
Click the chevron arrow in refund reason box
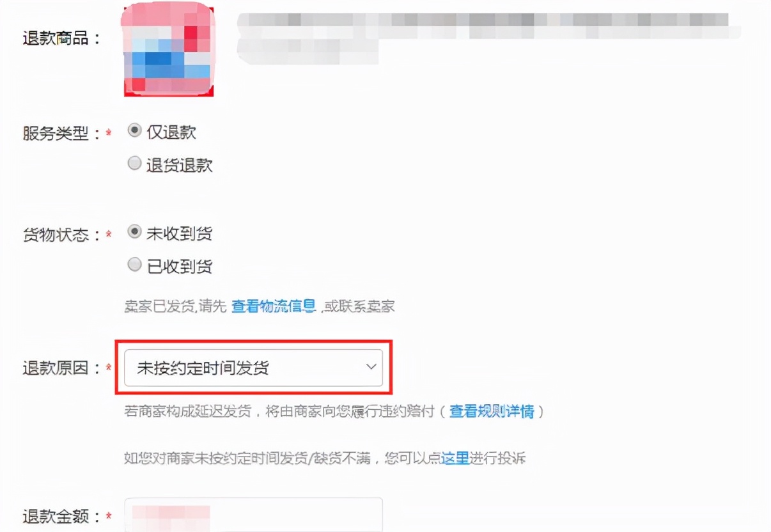(370, 367)
